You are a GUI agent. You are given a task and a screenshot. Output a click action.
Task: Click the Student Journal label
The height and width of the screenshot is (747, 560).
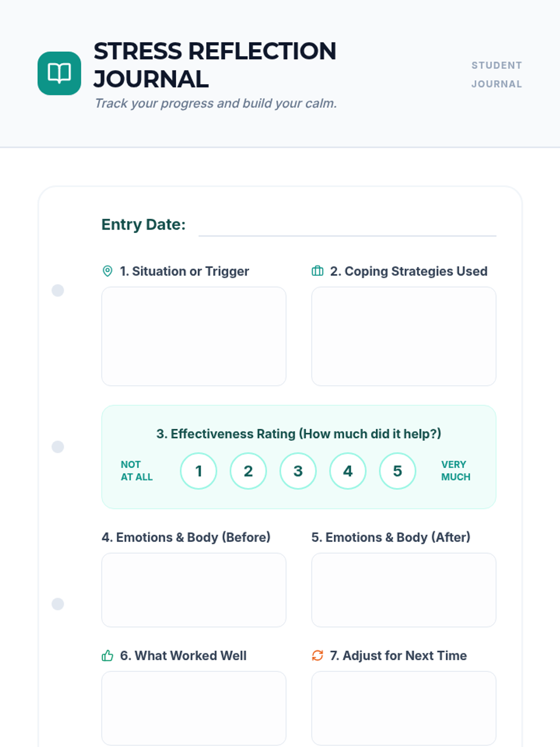[x=497, y=75]
